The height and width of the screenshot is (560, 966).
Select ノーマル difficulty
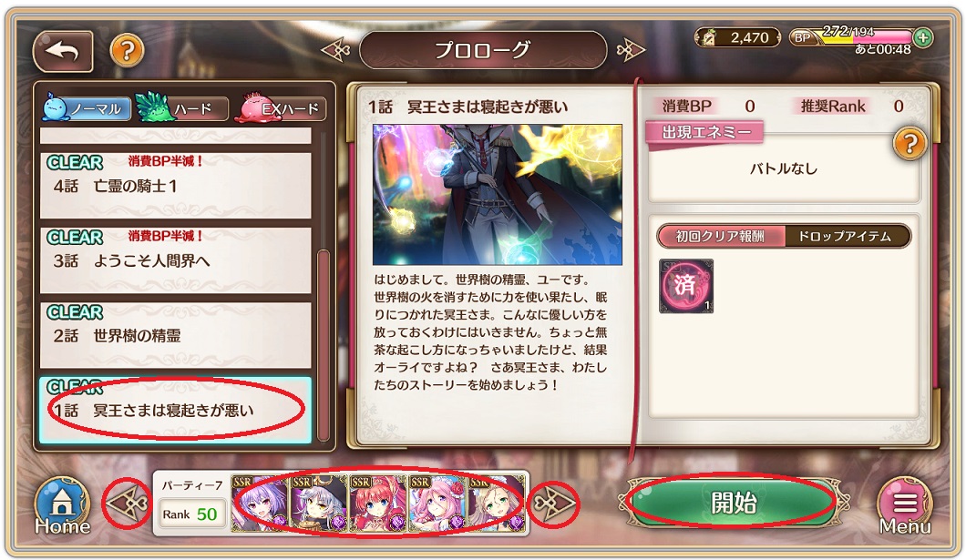(x=87, y=109)
